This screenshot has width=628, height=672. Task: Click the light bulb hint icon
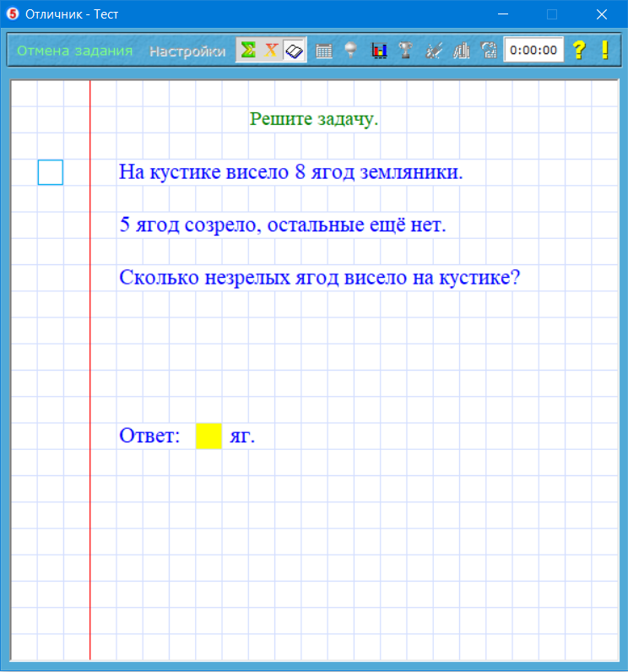pyautogui.click(x=350, y=51)
